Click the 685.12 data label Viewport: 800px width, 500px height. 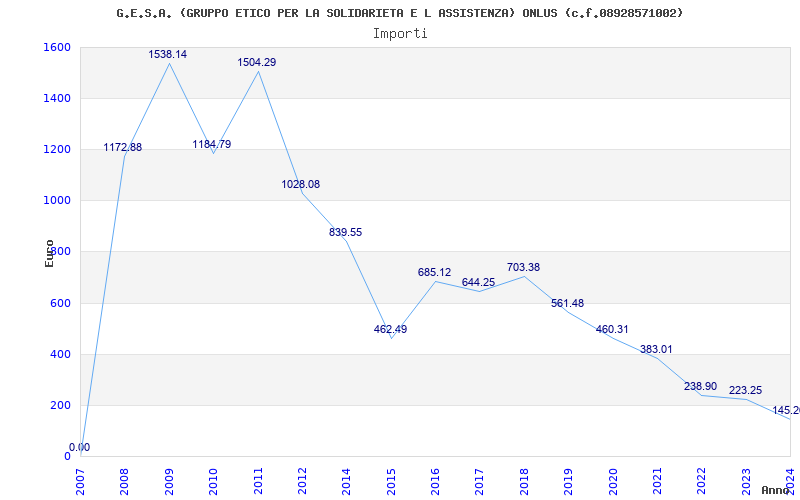(x=434, y=272)
